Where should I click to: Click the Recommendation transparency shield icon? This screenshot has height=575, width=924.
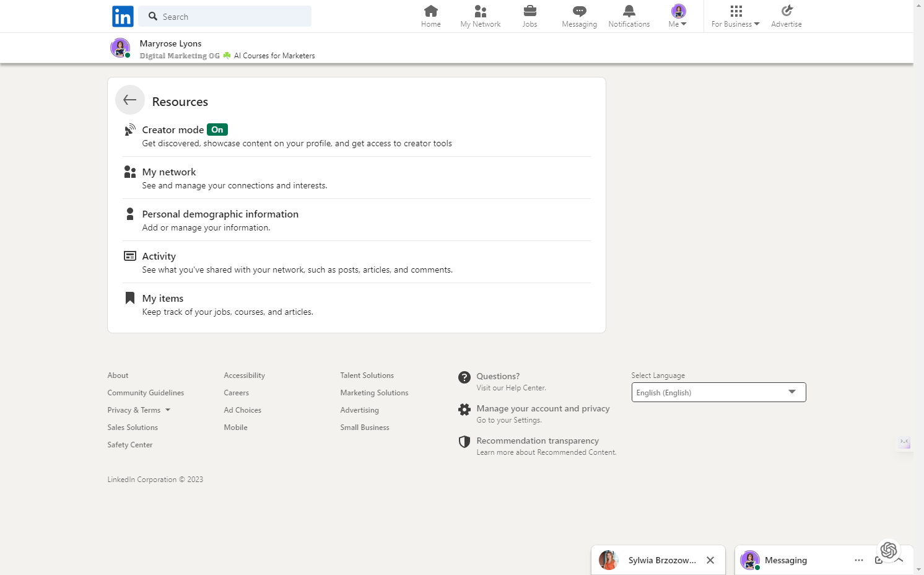click(464, 442)
